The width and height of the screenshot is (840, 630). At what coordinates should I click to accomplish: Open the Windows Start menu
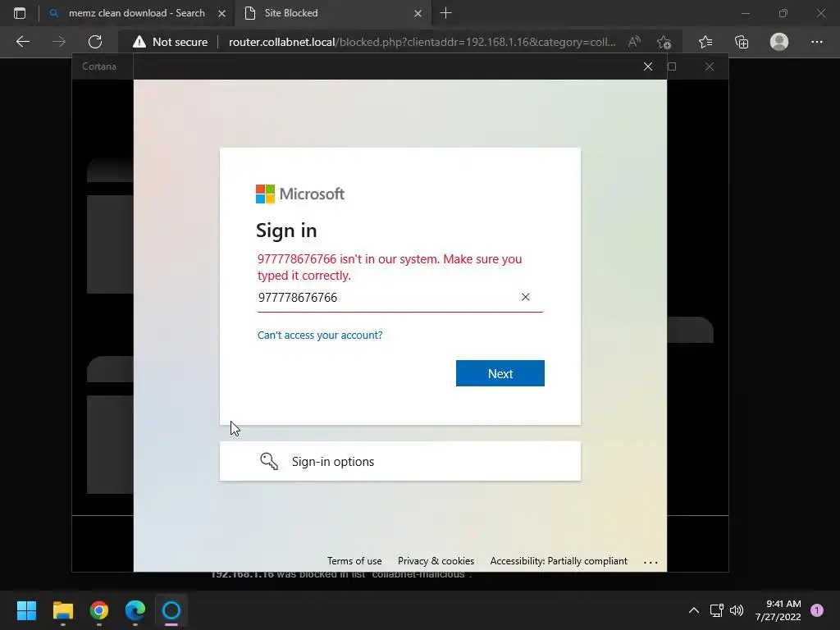click(26, 610)
